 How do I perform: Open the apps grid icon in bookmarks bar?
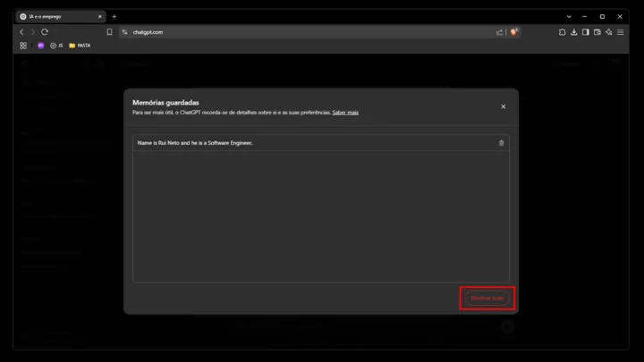pyautogui.click(x=23, y=46)
